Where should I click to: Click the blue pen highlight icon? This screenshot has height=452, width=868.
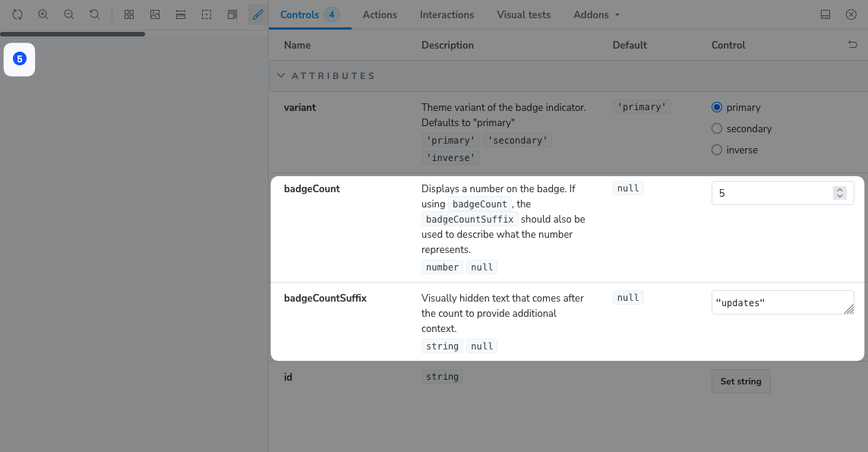[258, 14]
